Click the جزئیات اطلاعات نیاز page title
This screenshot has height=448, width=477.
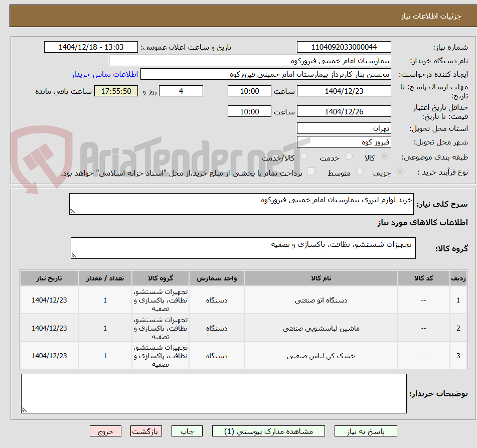click(431, 16)
